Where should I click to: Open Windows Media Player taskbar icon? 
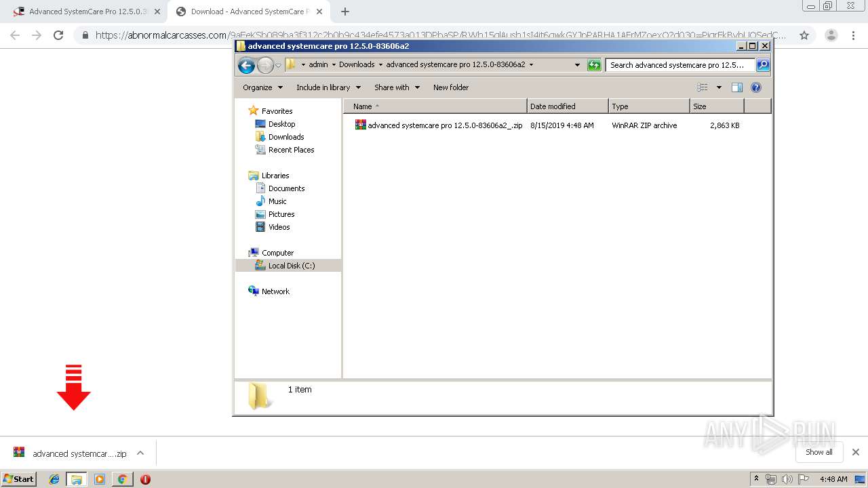click(100, 479)
